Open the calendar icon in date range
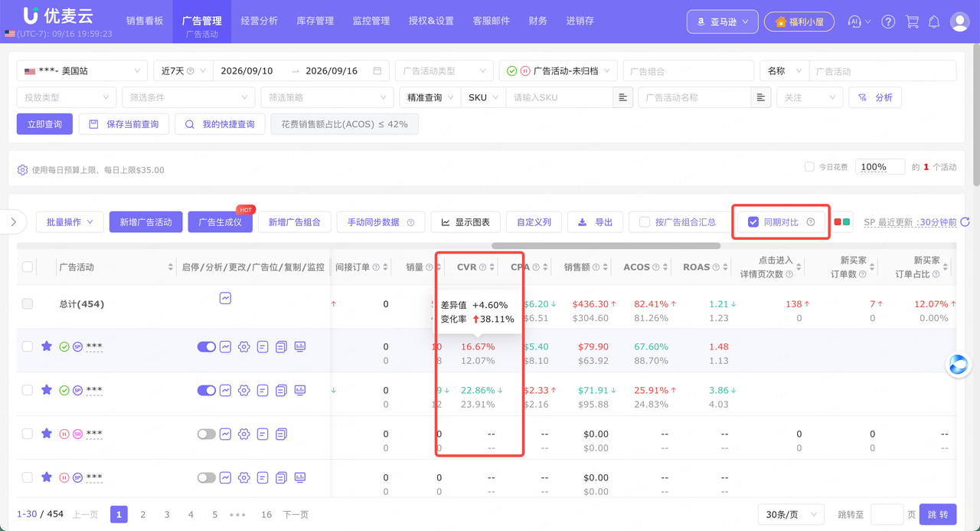This screenshot has width=980, height=531. tap(377, 70)
